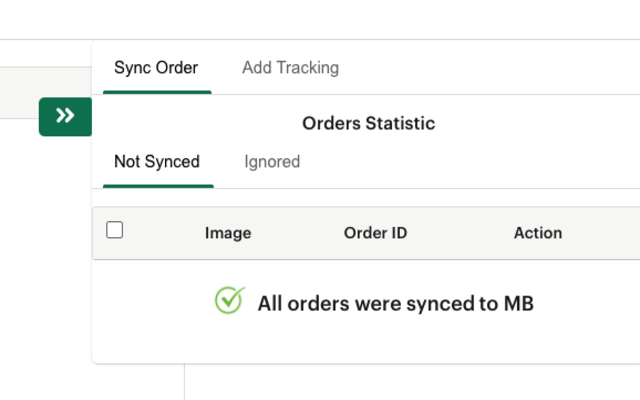Click the green checkmark success icon
This screenshot has height=400, width=640.
tap(230, 302)
